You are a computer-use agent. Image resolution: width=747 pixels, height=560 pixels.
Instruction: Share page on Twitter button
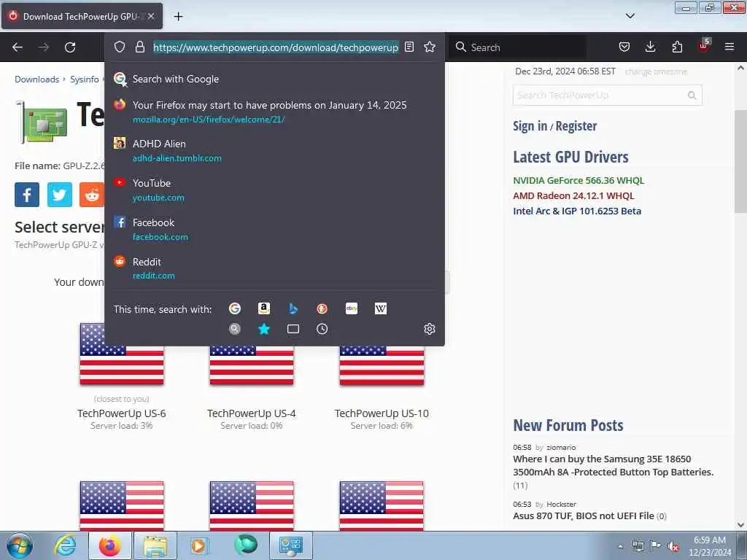(x=60, y=194)
